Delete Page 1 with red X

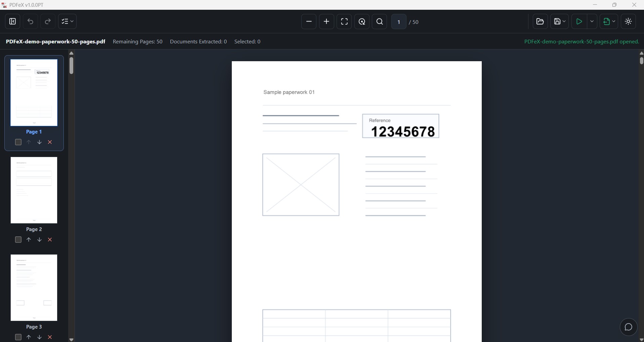coord(50,142)
